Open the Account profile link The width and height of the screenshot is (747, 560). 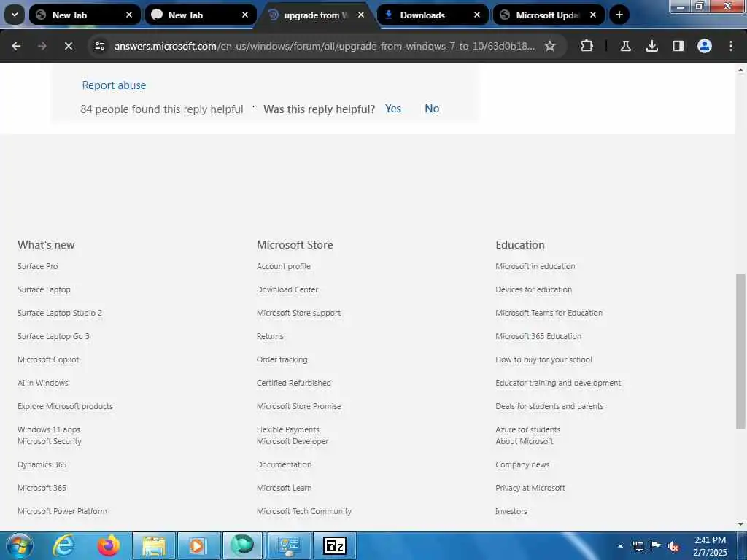click(284, 266)
